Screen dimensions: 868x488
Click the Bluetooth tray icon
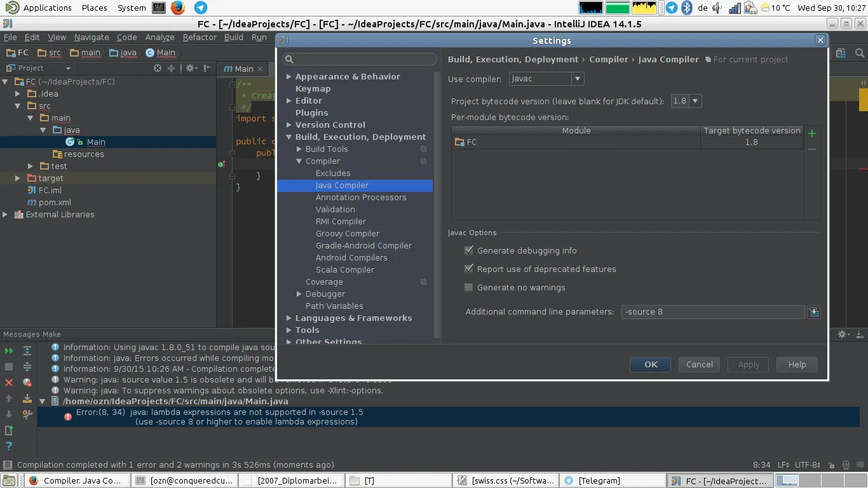coord(687,8)
